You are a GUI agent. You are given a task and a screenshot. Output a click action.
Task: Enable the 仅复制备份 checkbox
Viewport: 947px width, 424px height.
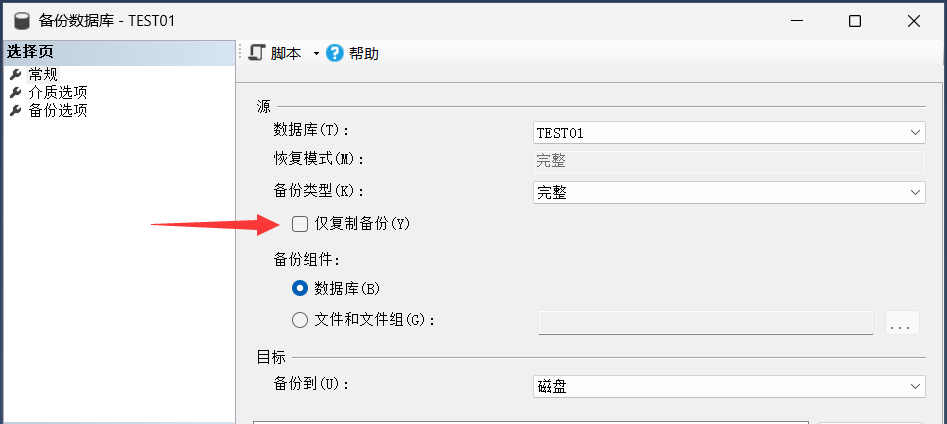300,224
